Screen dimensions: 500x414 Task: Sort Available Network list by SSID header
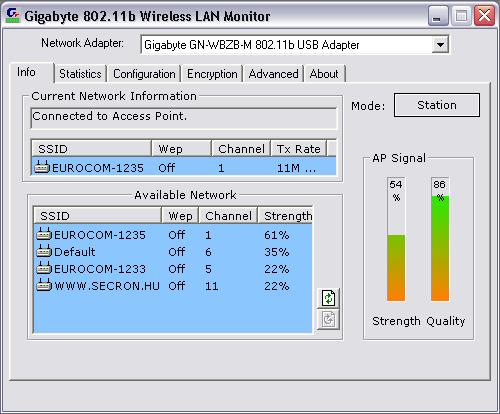[x=98, y=216]
